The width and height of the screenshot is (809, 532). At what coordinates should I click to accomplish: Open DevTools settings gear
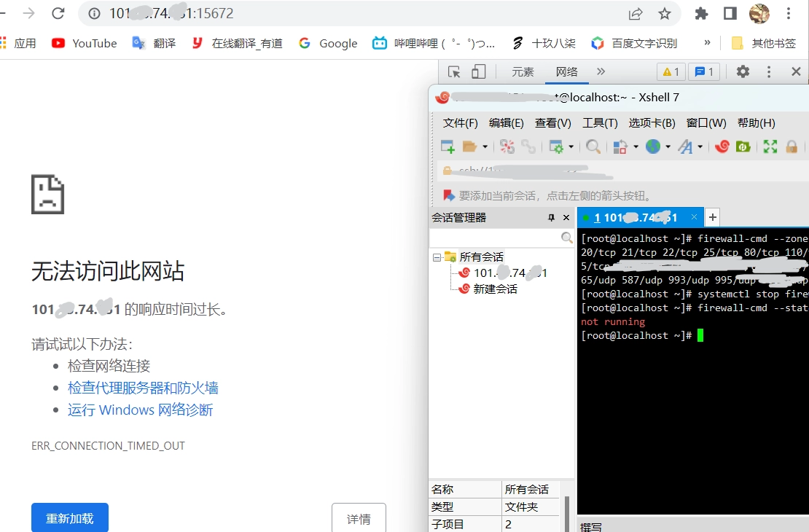point(743,71)
